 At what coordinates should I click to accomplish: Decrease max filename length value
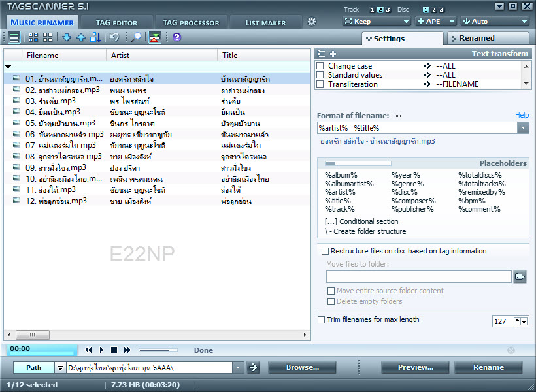(524, 321)
